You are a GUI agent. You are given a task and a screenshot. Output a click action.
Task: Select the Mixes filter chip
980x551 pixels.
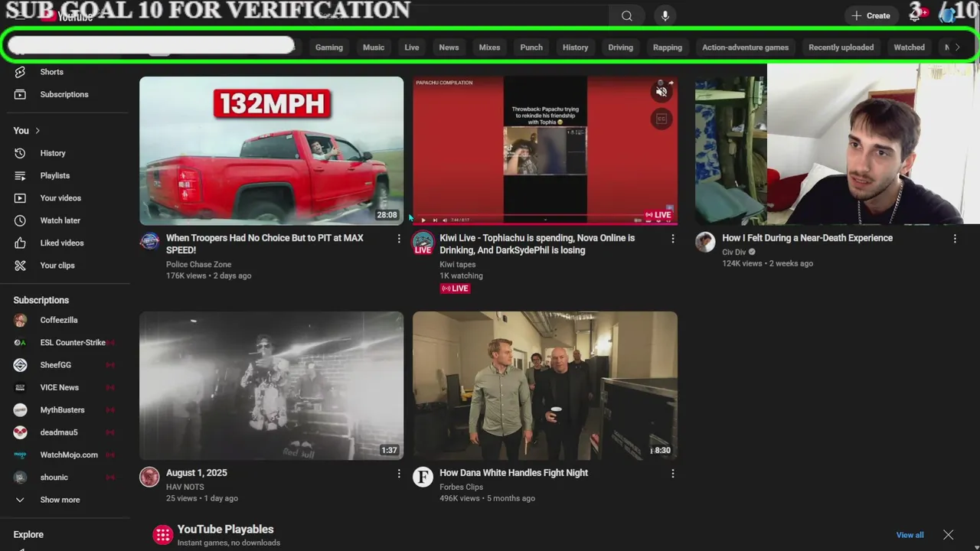(489, 47)
